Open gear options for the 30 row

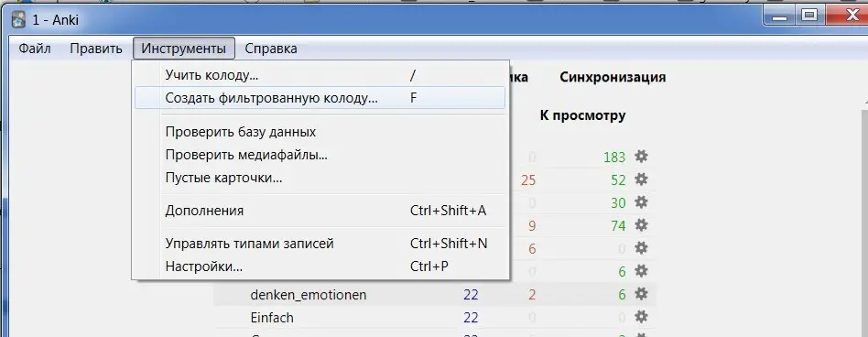(641, 202)
